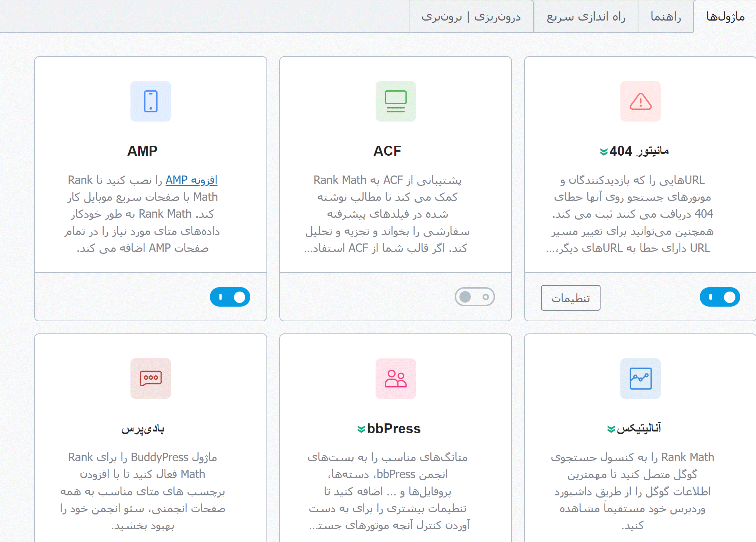Click the ACF monitor icon

click(x=395, y=101)
